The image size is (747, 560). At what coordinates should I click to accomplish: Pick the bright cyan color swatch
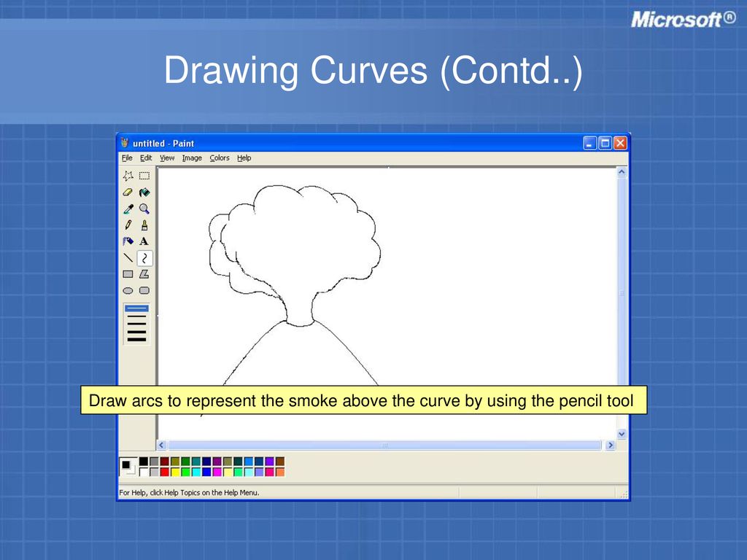[196, 472]
